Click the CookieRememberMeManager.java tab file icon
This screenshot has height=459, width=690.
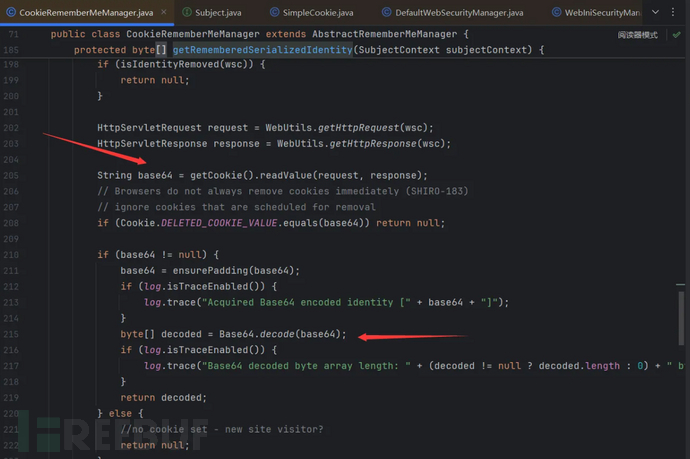pos(11,12)
